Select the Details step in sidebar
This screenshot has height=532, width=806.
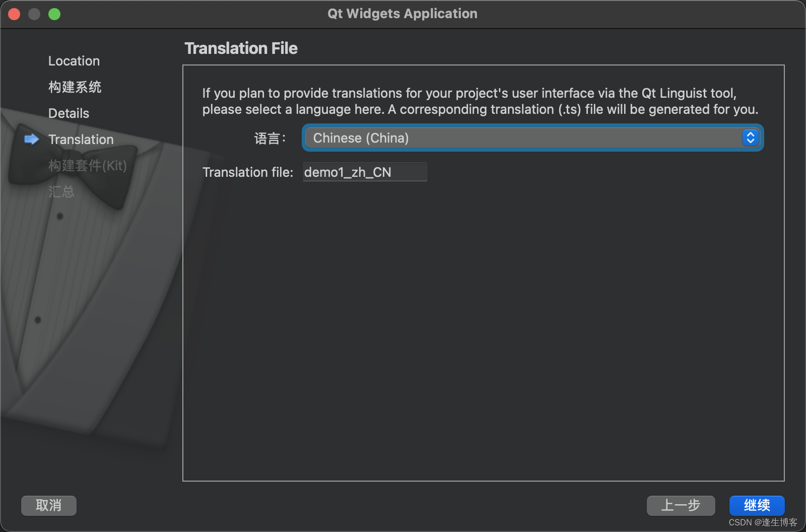point(69,113)
